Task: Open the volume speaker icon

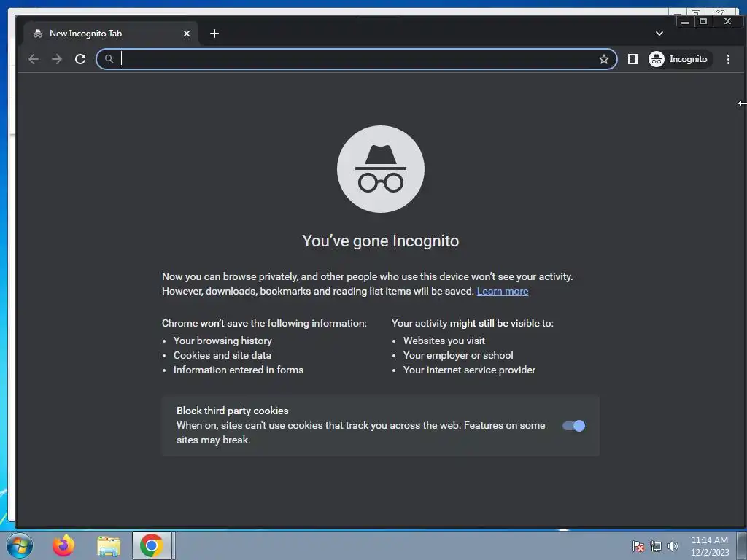Action: [x=673, y=546]
